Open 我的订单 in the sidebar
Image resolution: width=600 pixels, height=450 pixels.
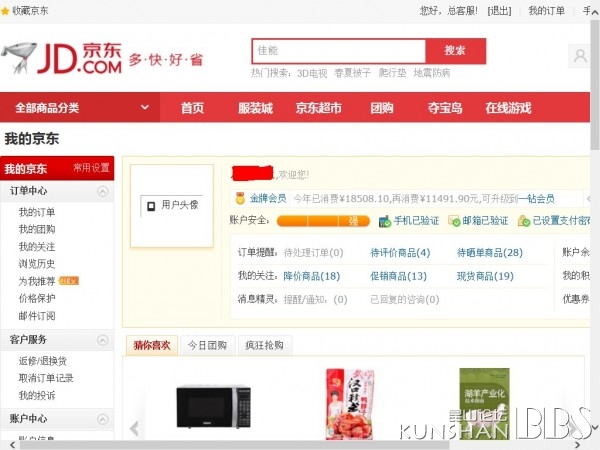click(x=37, y=212)
